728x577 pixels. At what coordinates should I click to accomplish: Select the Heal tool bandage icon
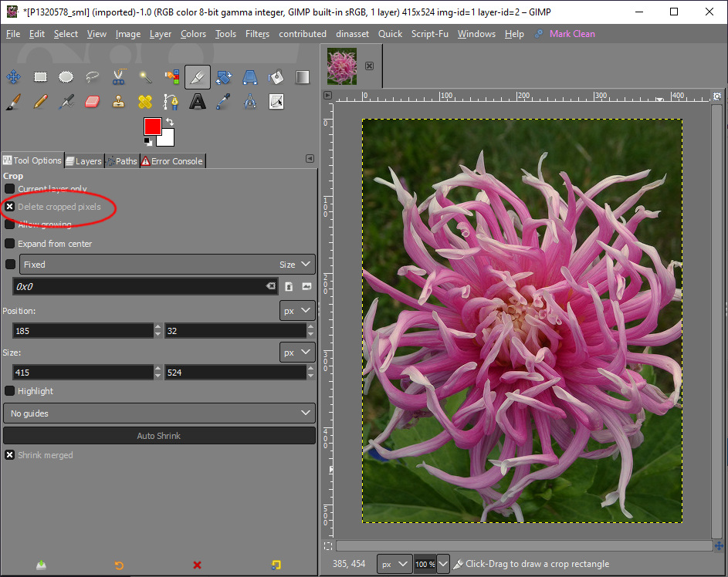pyautogui.click(x=145, y=102)
